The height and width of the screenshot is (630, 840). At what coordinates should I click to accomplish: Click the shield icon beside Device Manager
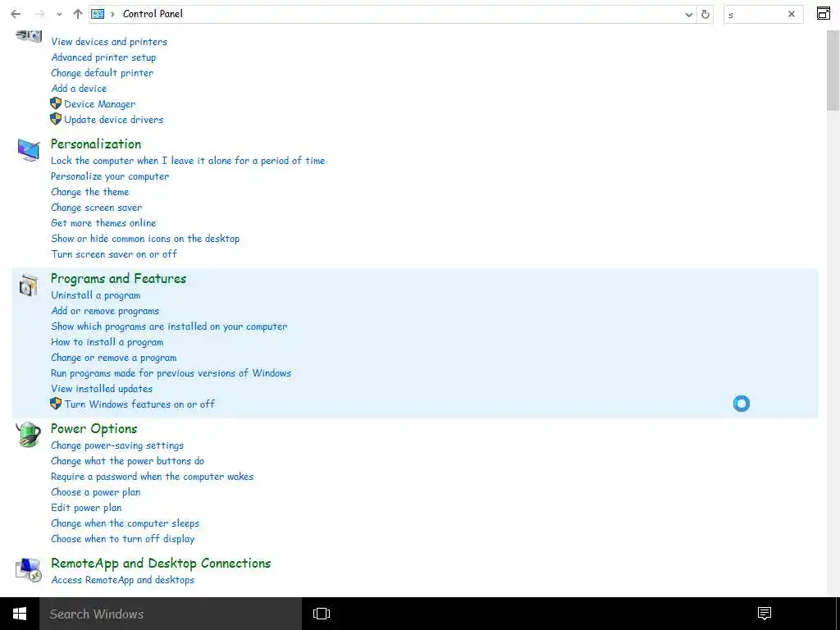pyautogui.click(x=56, y=103)
